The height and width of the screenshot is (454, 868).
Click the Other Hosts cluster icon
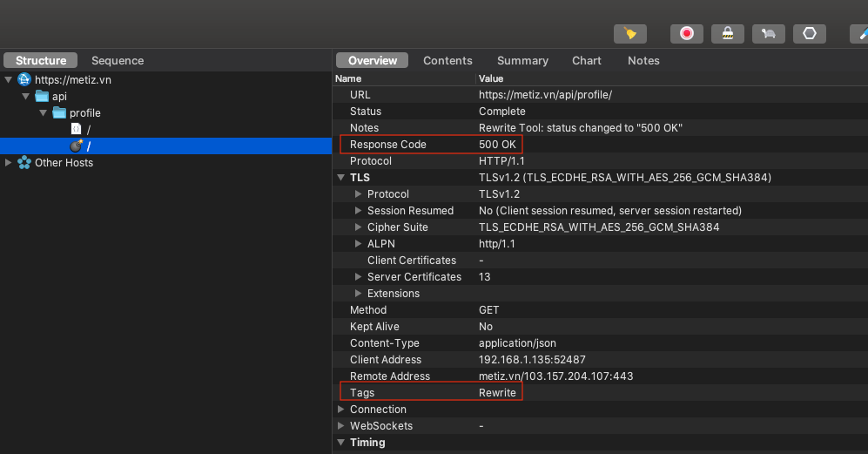(x=24, y=162)
